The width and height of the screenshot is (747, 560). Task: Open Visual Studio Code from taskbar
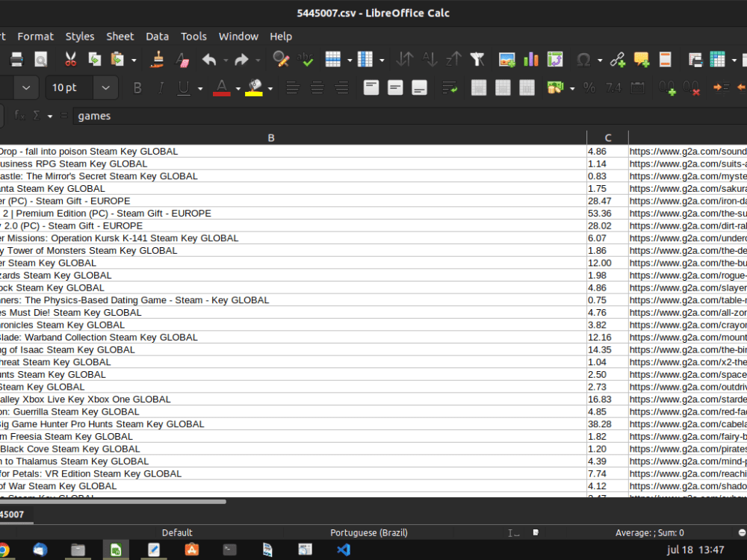(344, 550)
